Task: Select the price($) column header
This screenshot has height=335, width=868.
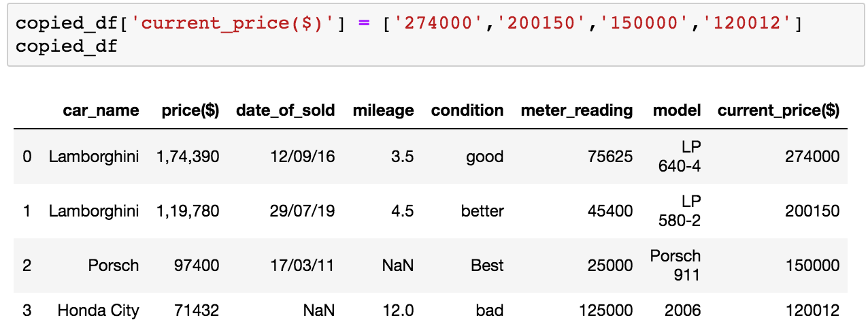Action: tap(190, 110)
